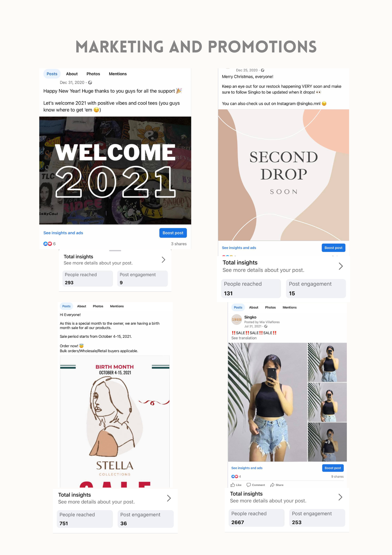Open Total insights arrow for 2667 reached post

340,497
